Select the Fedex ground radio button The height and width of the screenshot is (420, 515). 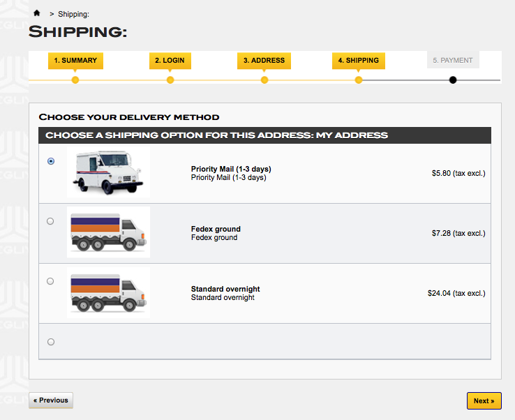[x=50, y=221]
